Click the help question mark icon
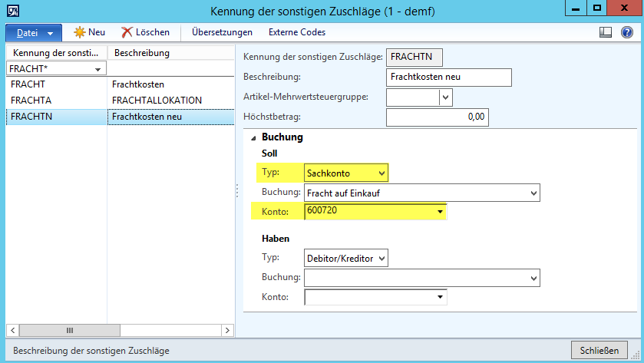The width and height of the screenshot is (644, 363). coord(627,32)
